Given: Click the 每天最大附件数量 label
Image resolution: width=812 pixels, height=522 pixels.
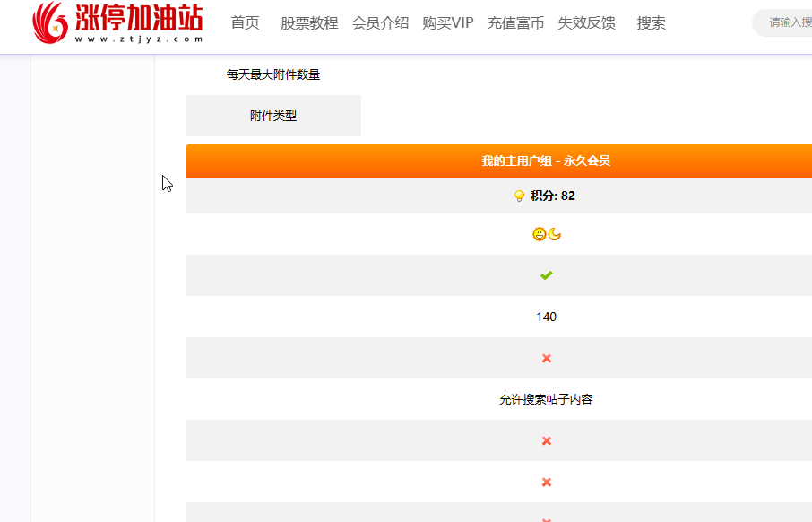Looking at the screenshot, I should [x=273, y=74].
